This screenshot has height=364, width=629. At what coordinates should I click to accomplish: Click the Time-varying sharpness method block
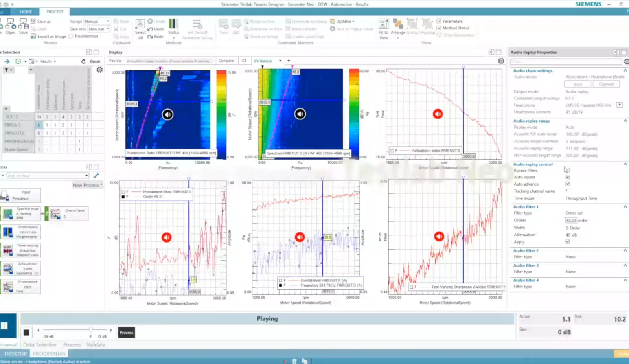point(21,250)
